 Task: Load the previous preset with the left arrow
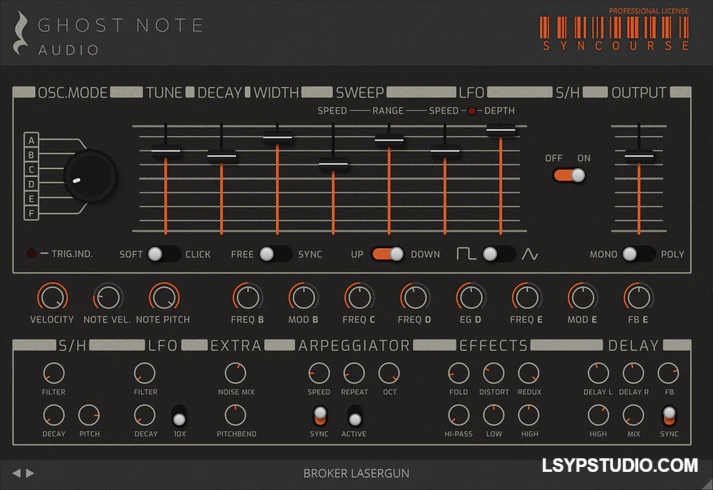pos(16,473)
